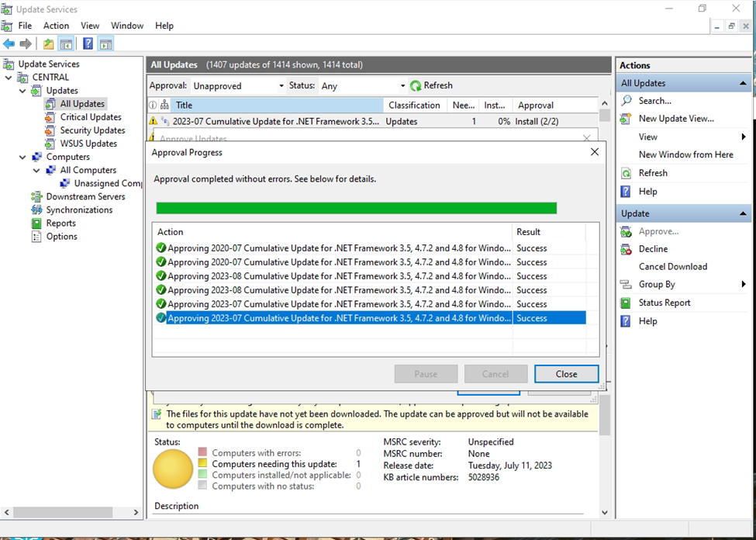Open Search from the Actions pane

tap(654, 101)
